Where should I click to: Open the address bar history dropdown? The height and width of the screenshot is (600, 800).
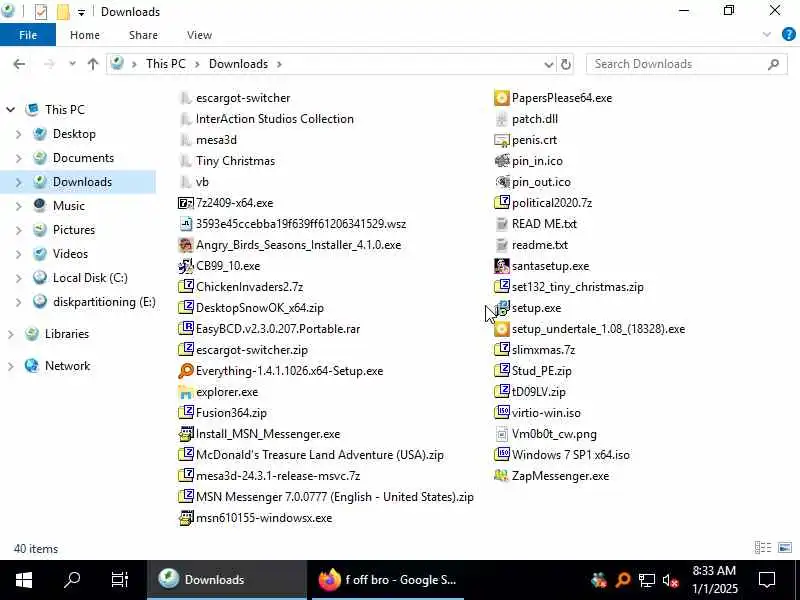(548, 64)
